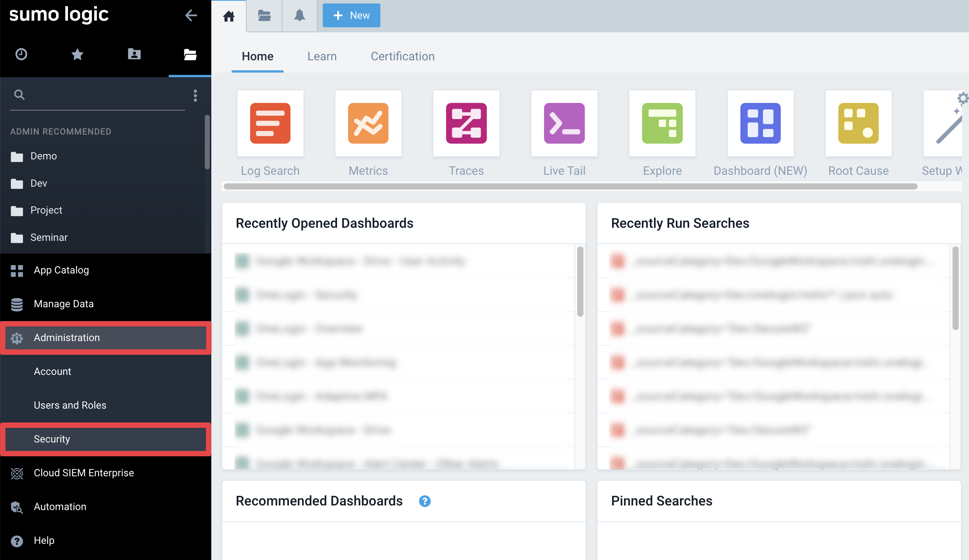Open the Help menu

click(x=105, y=541)
